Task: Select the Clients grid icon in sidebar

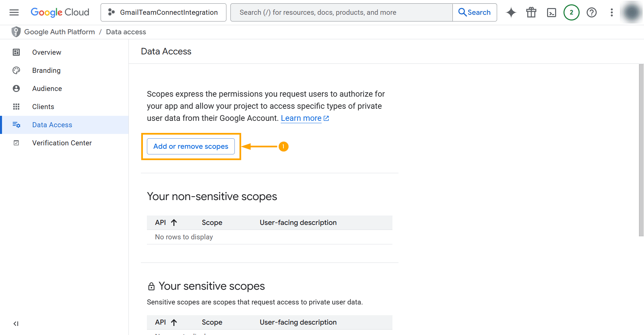Action: 16,106
